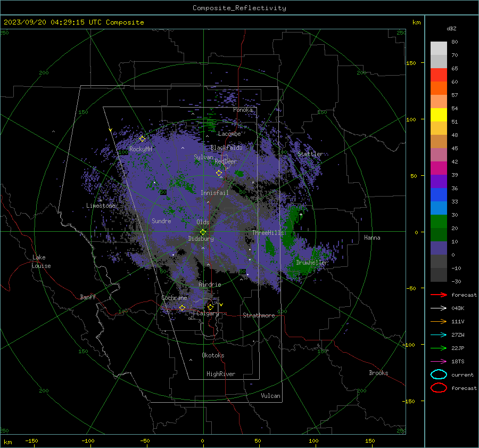Click the dBZ legend heading
This screenshot has width=479, height=448.
point(451,28)
